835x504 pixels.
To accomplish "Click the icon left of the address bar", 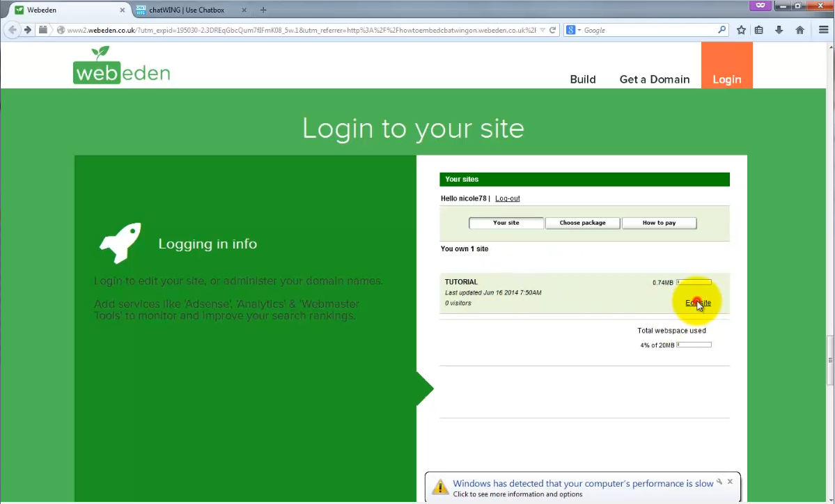I will tap(43, 30).
